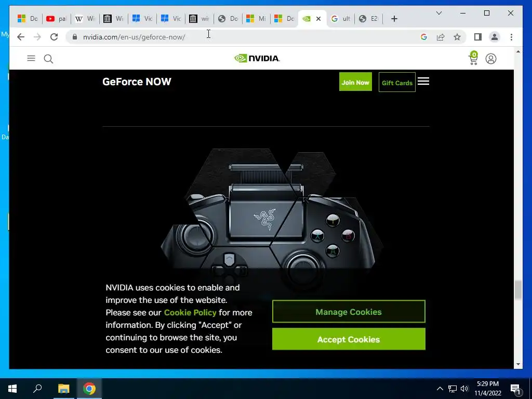Open the Windows Start menu

click(12, 389)
